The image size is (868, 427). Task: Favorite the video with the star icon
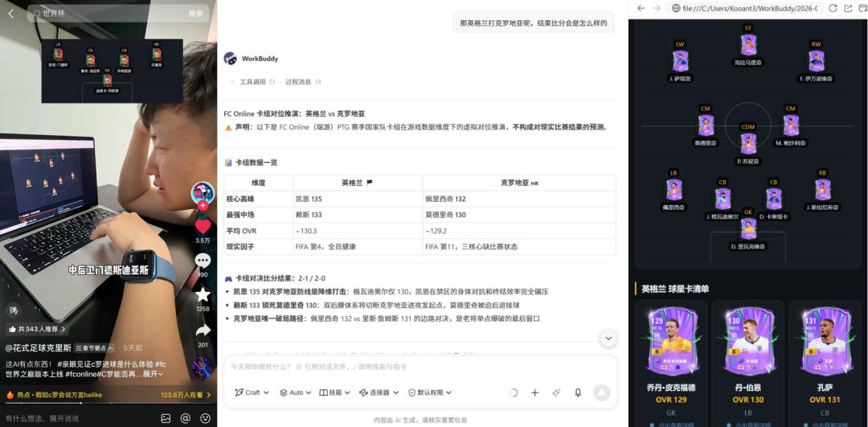coord(203,294)
